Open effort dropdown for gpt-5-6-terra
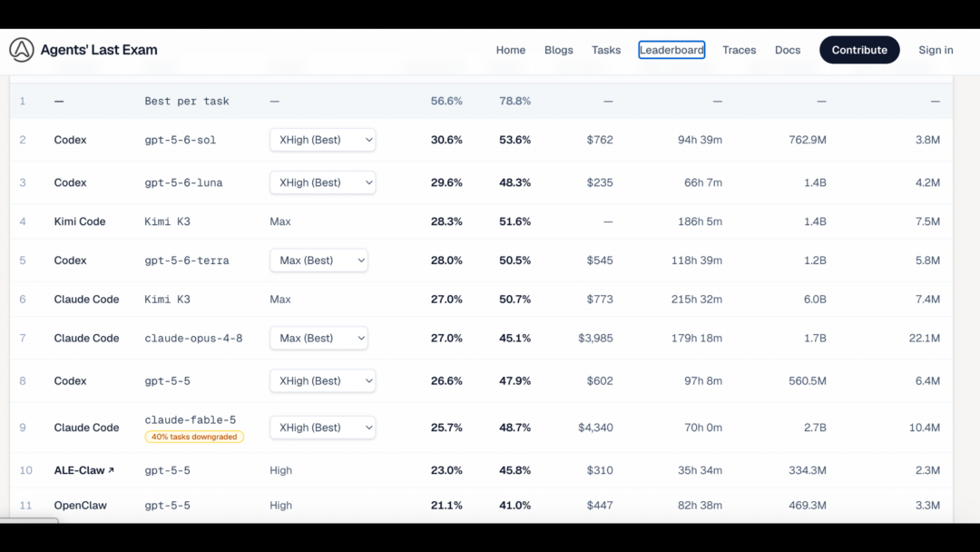Viewport: 980px width, 552px height. click(318, 260)
